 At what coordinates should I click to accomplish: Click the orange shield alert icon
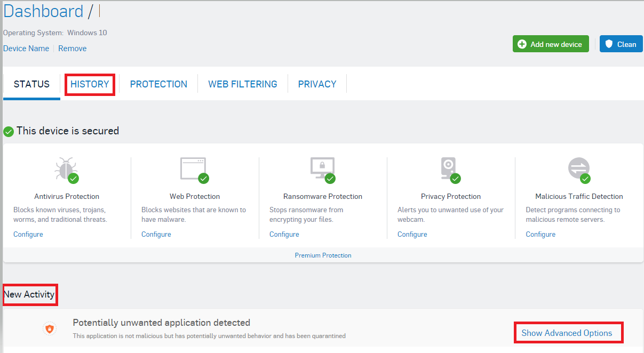50,329
